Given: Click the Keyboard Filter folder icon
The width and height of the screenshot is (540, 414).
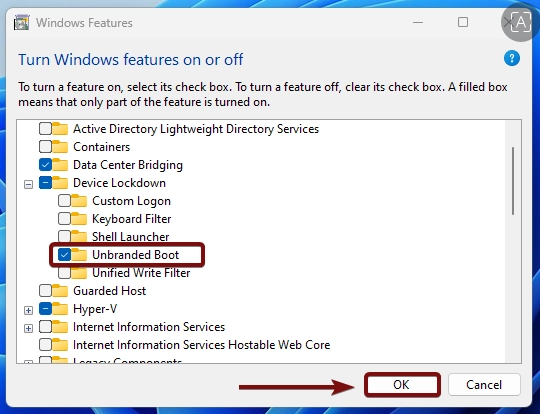Looking at the screenshot, I should coord(79,218).
